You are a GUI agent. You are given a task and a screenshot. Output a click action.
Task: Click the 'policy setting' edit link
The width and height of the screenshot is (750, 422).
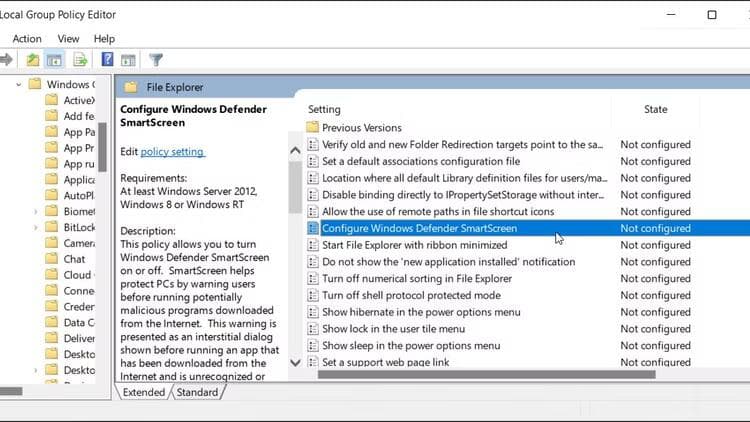(172, 152)
